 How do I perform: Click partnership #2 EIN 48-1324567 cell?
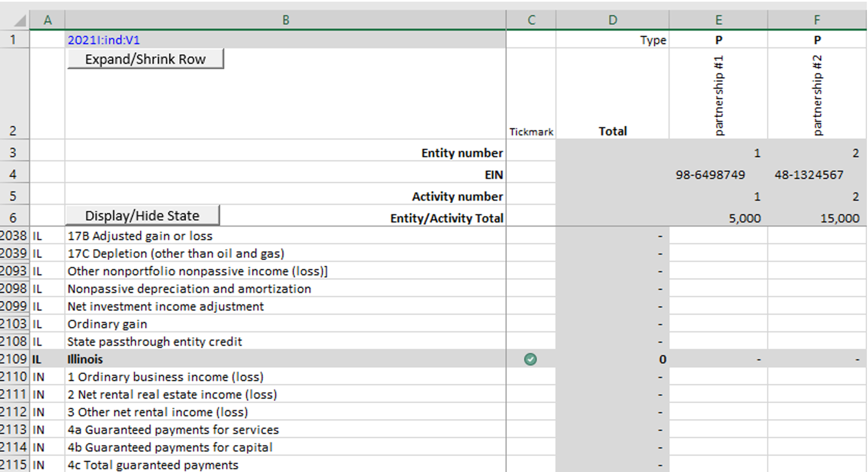809,175
